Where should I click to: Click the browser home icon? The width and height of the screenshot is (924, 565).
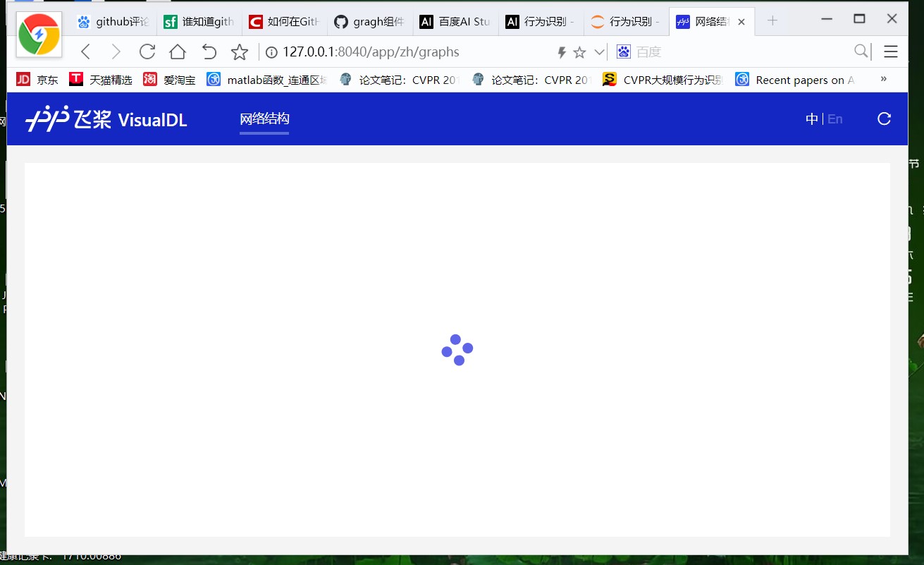[x=177, y=51]
